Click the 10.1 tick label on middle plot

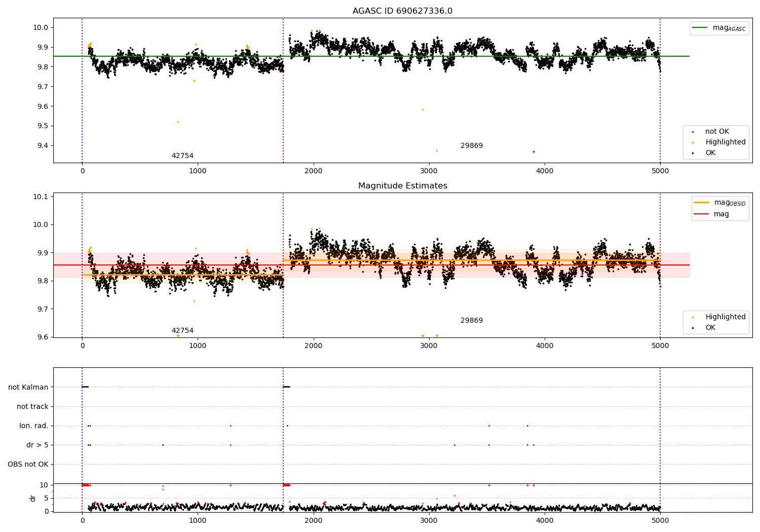click(x=41, y=197)
